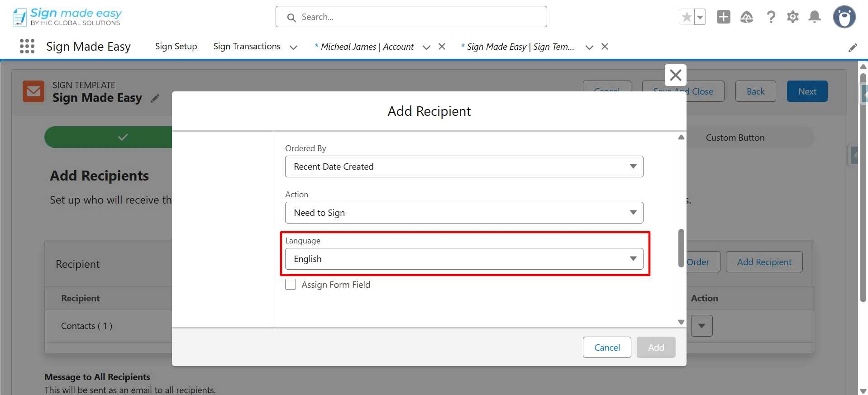Switch to Micheal James Account tab
This screenshot has height=395, width=868.
[364, 47]
